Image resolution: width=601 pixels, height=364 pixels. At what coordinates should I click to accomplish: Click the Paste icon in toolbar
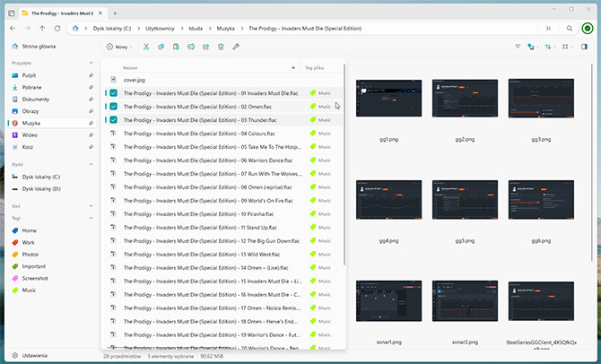point(177,47)
